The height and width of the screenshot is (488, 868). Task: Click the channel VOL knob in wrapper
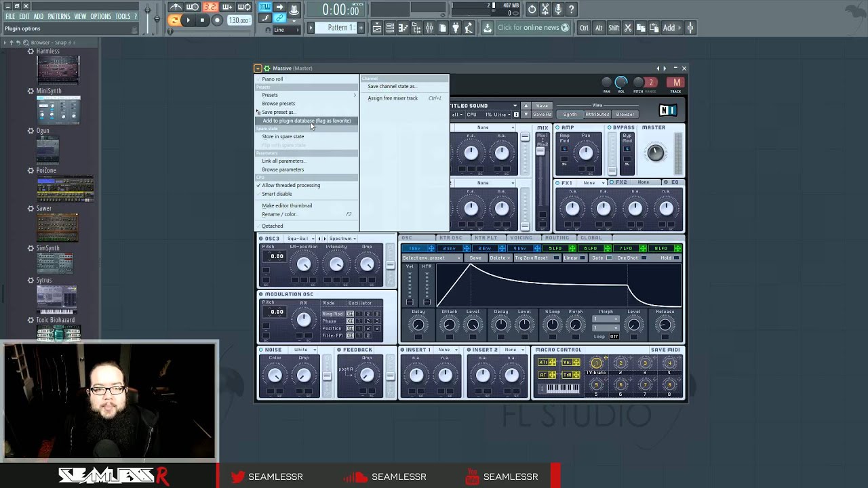[x=621, y=83]
